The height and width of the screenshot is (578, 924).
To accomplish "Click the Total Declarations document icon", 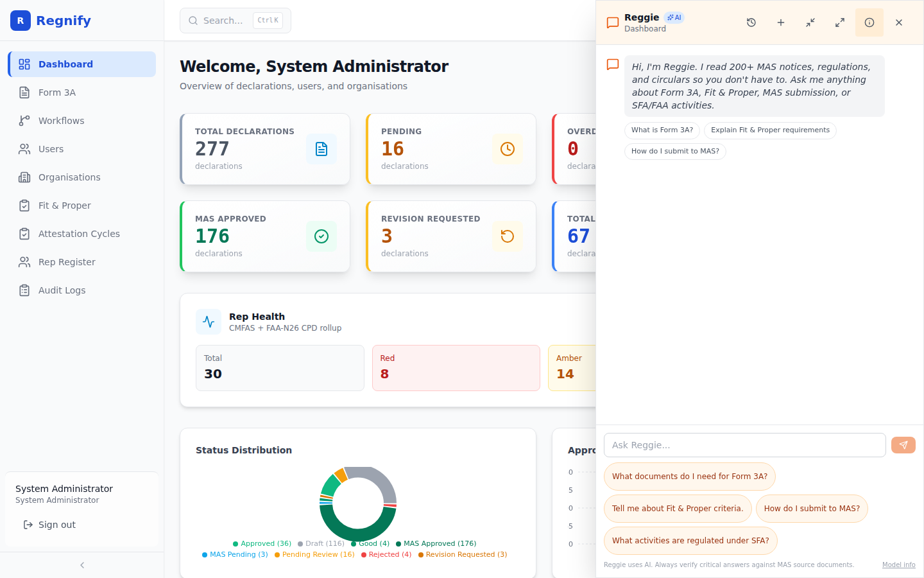I will tap(321, 149).
